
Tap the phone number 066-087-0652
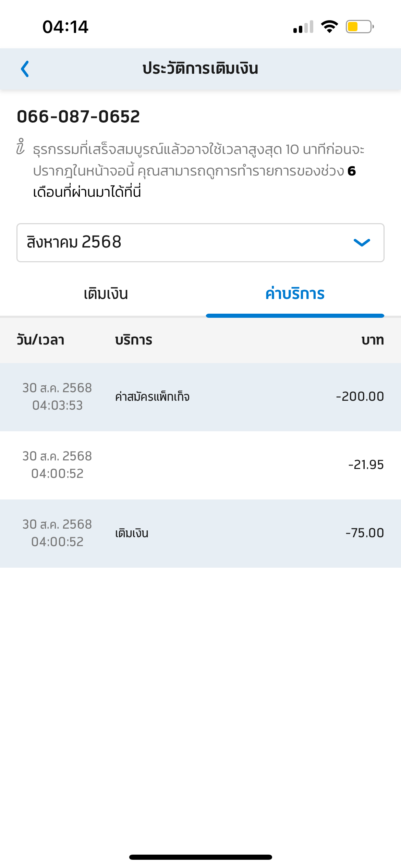pyautogui.click(x=78, y=117)
